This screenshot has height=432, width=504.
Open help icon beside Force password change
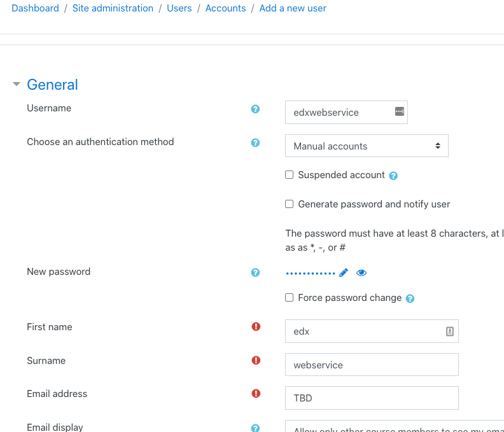point(410,298)
